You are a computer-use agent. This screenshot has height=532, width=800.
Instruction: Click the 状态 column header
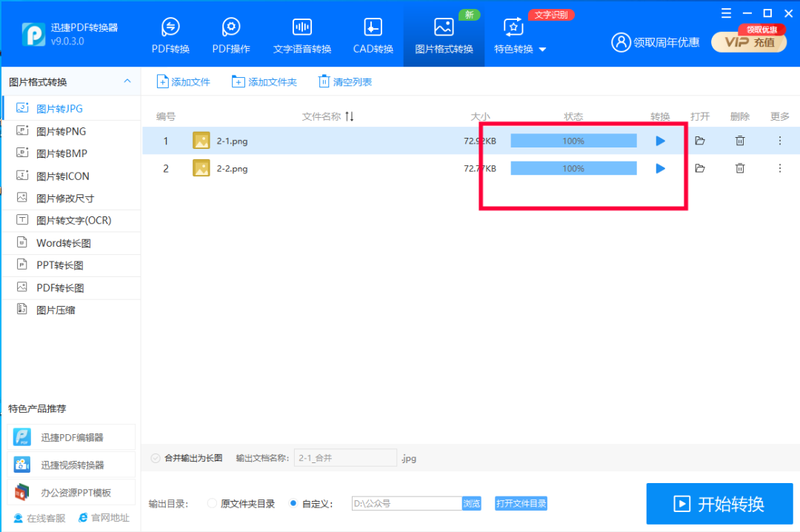click(573, 116)
